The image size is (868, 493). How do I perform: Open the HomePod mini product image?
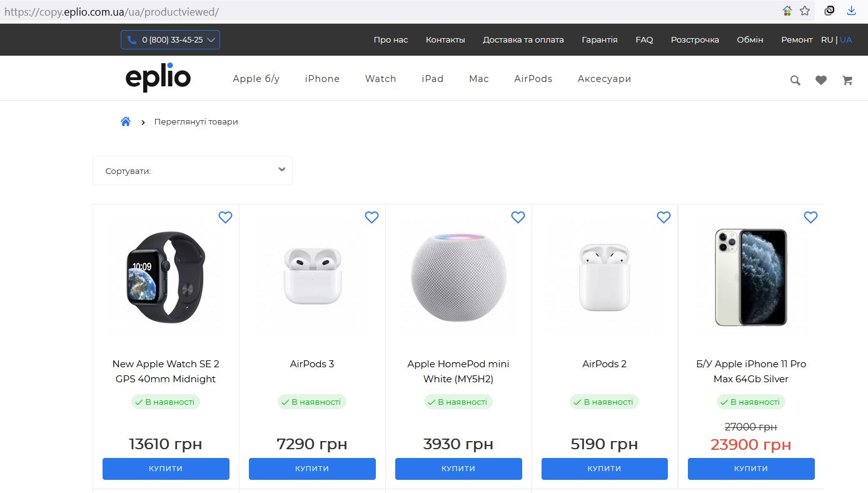pyautogui.click(x=458, y=276)
